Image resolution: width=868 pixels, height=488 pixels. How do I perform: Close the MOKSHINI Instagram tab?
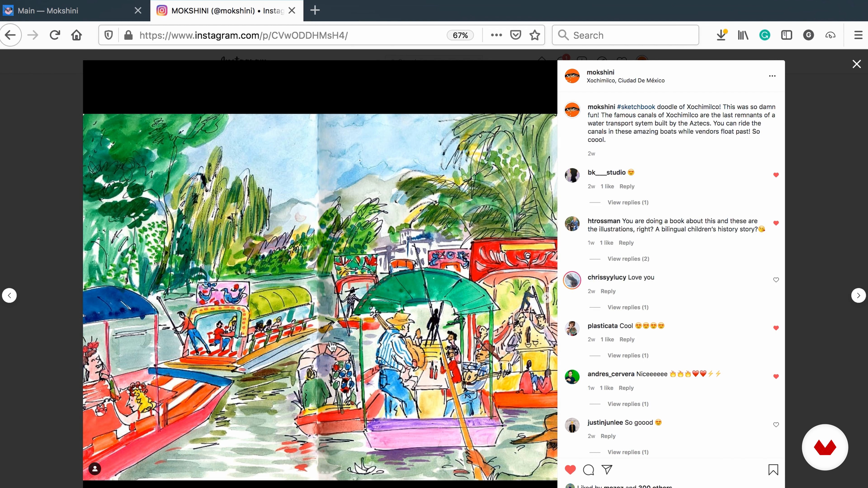[x=292, y=10]
